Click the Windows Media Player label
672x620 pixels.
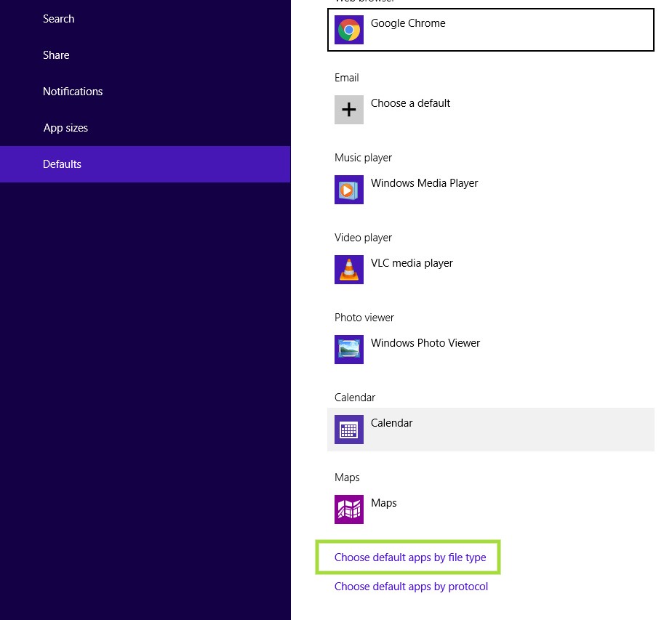424,183
